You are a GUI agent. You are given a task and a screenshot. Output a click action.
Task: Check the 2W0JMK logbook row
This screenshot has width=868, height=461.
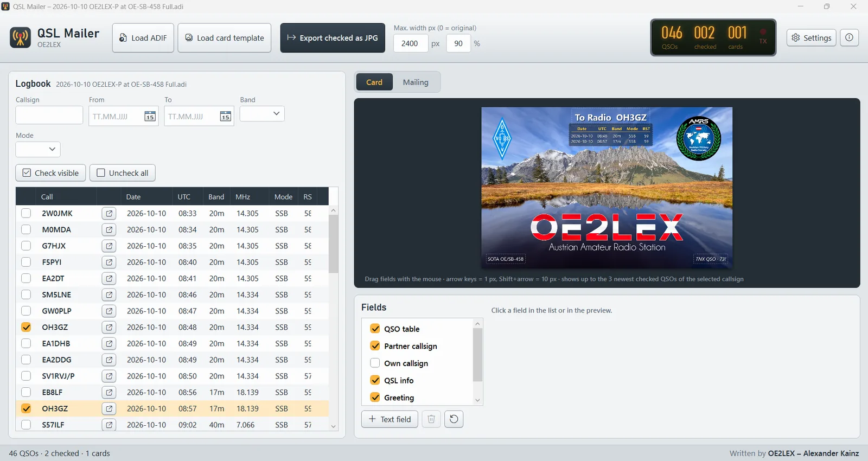(26, 214)
